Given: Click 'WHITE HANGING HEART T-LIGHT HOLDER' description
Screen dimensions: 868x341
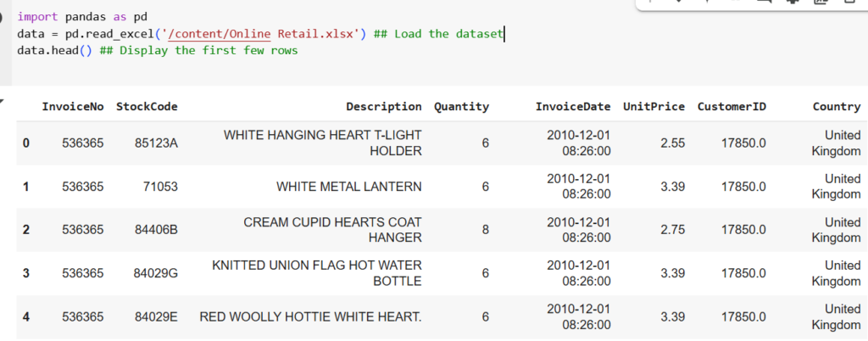Looking at the screenshot, I should tap(323, 143).
